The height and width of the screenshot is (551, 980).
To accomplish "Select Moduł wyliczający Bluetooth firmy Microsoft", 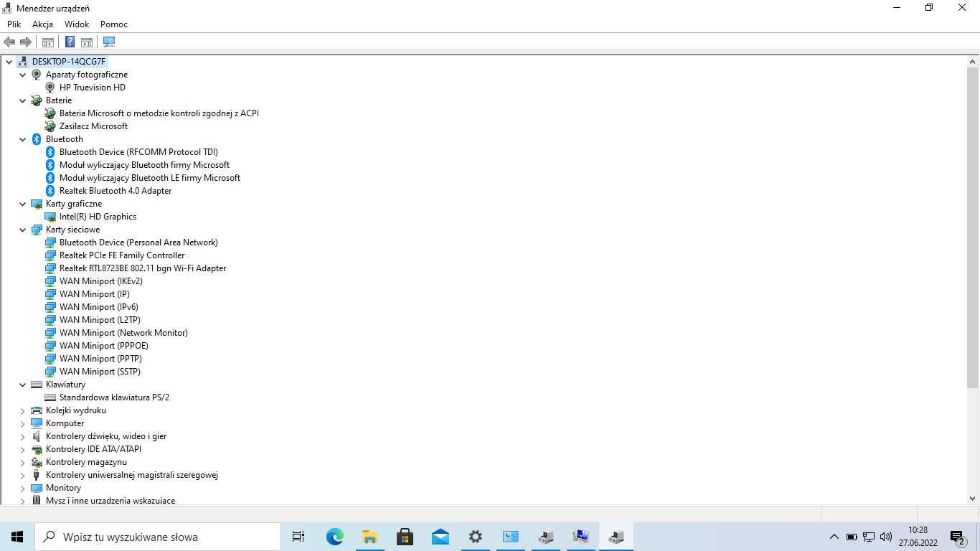I will (144, 165).
